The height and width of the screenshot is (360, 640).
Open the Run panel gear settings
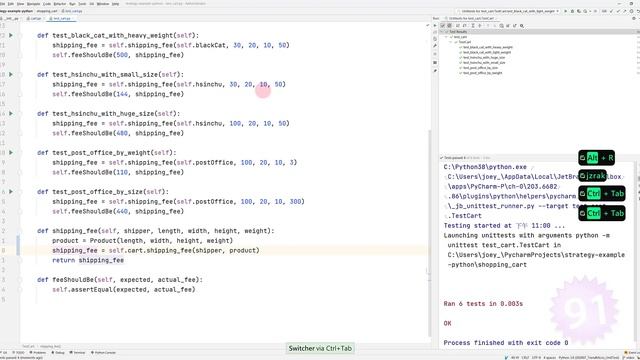pos(633,18)
